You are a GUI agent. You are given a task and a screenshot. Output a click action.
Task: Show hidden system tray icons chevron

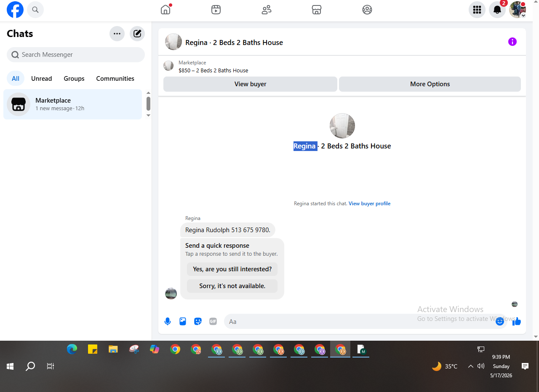pos(471,366)
